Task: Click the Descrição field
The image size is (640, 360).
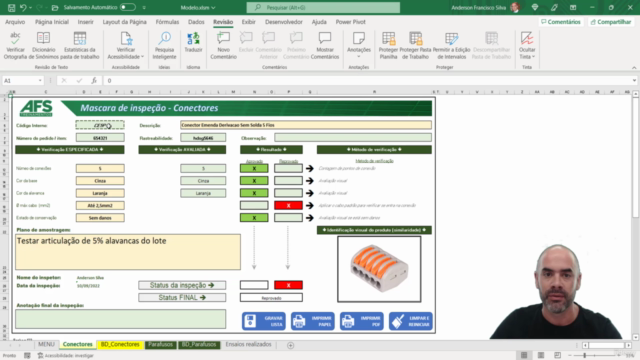Action: tap(306, 125)
